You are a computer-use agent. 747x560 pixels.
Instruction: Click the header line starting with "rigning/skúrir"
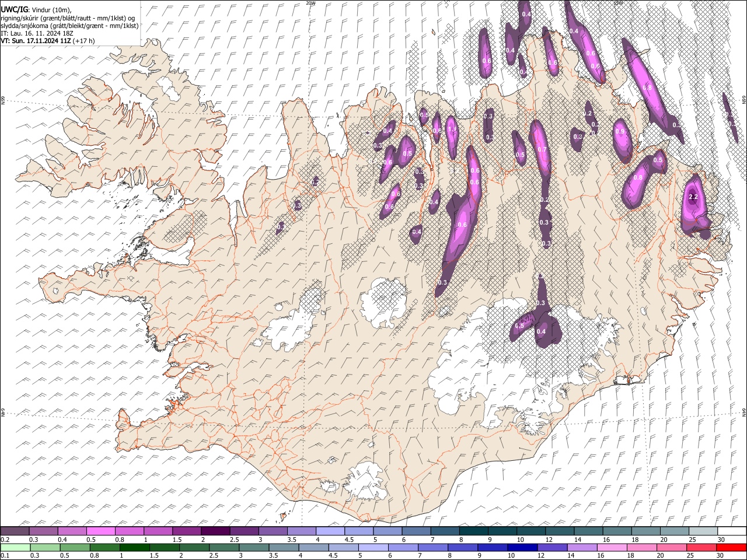click(68, 17)
